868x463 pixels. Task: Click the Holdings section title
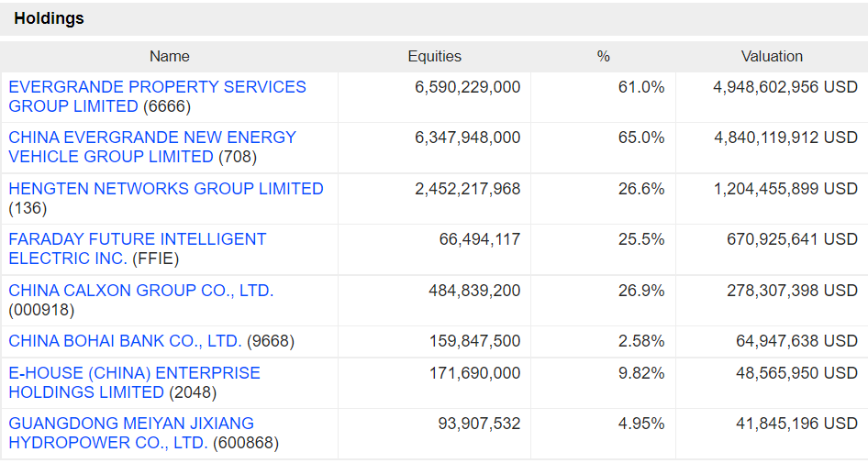pyautogui.click(x=50, y=18)
